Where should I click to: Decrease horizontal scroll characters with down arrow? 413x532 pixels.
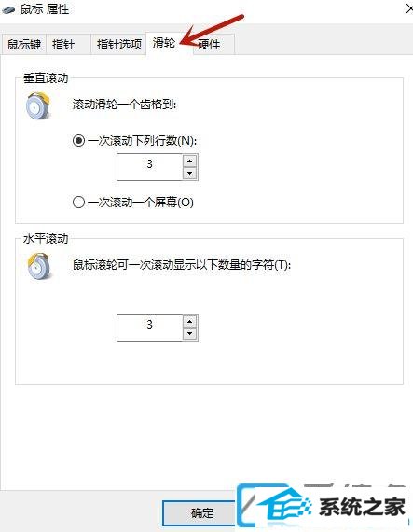coord(190,334)
